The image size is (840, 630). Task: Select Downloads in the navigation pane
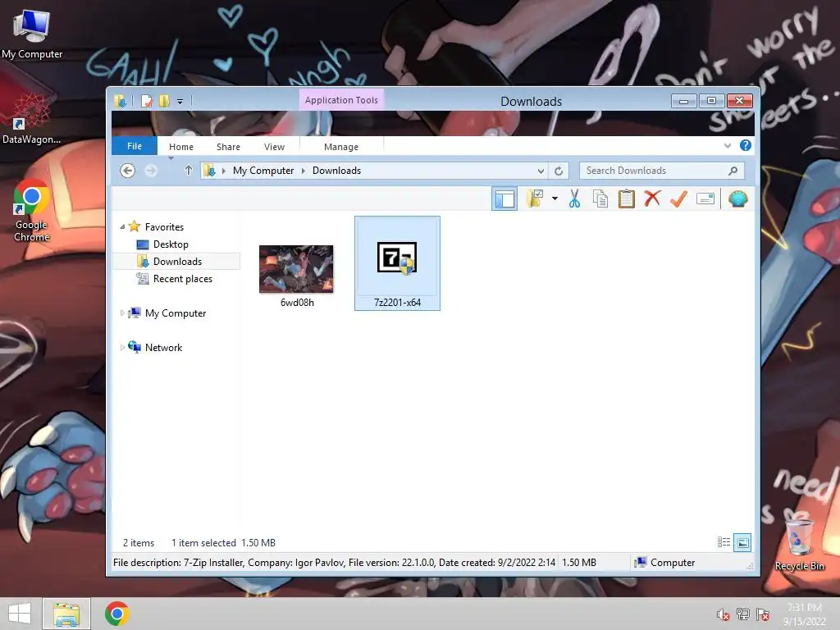point(177,262)
